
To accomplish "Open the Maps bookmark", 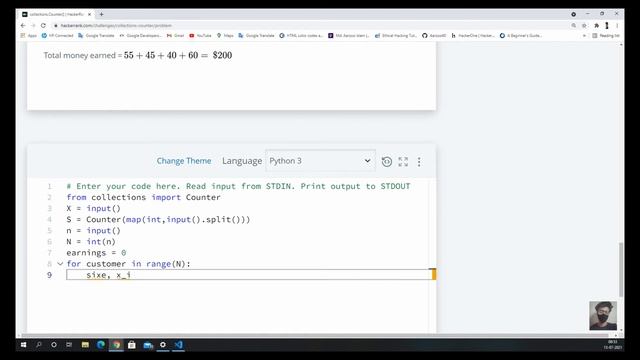I will (x=225, y=36).
